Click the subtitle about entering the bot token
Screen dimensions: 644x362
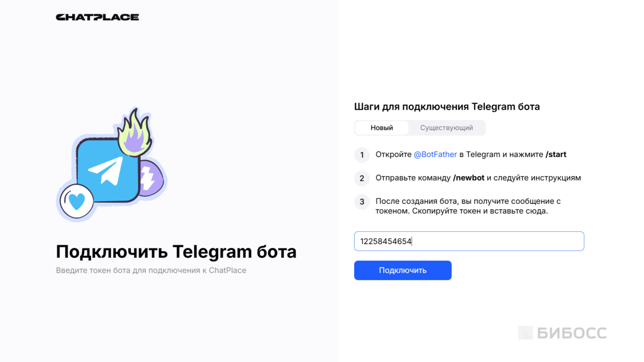(151, 270)
